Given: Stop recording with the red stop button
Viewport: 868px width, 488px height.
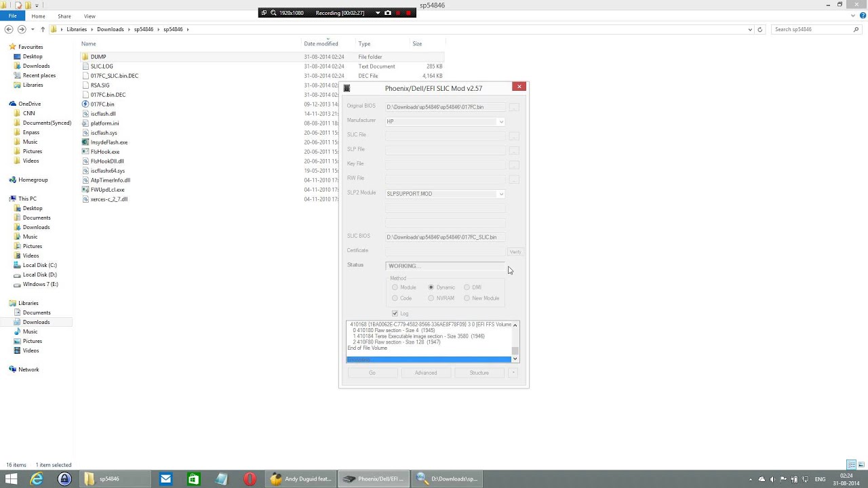Looking at the screenshot, I should pos(408,13).
